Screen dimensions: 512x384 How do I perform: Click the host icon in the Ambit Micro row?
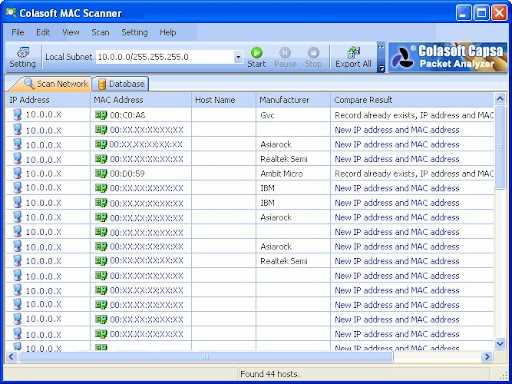click(17, 173)
